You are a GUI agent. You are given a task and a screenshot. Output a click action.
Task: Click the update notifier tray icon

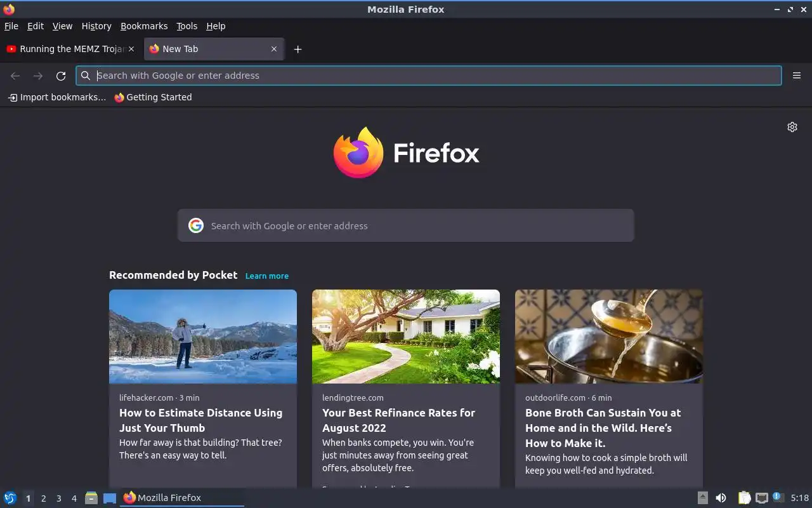(778, 497)
